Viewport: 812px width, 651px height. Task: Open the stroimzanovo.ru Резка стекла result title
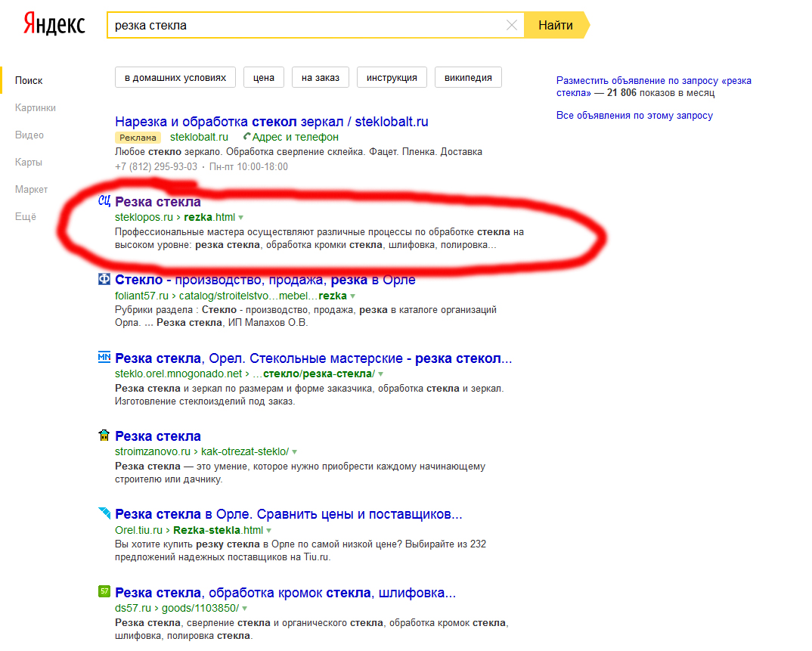coord(158,436)
